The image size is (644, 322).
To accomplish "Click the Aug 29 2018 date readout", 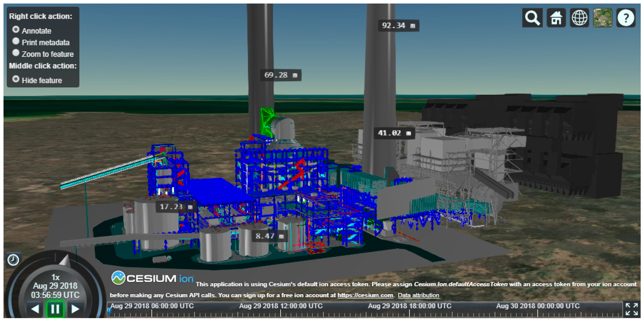I will [55, 286].
